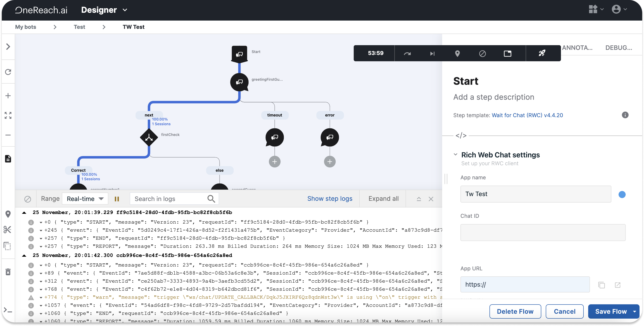644x326 pixels.
Task: Click the Start node icon in canvas
Action: click(x=240, y=53)
